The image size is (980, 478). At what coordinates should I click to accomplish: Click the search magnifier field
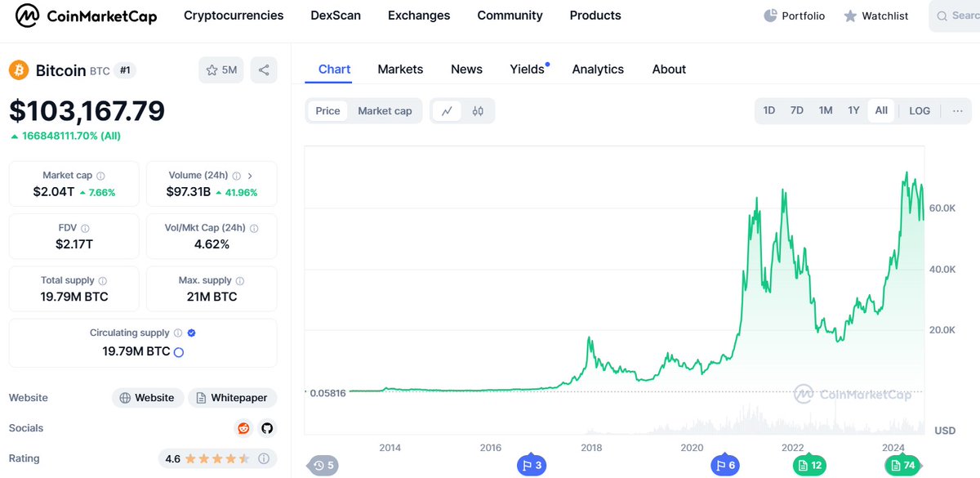coord(955,16)
